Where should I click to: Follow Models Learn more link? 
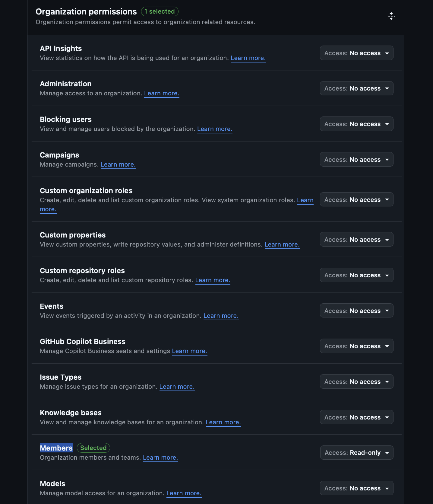point(184,493)
